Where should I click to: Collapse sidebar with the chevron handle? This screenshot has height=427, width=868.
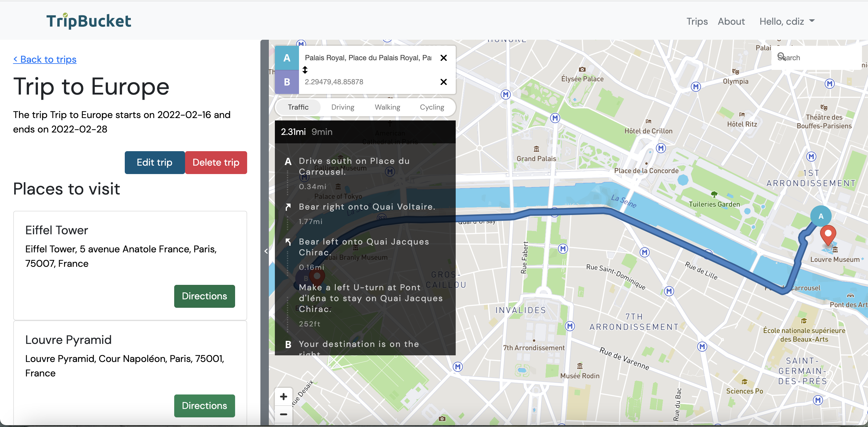(266, 251)
